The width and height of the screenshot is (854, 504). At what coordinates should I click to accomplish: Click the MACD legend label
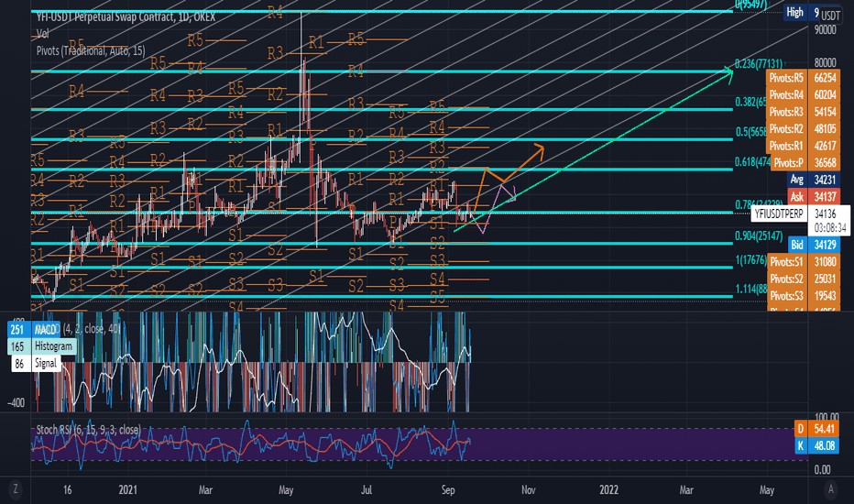(45, 329)
